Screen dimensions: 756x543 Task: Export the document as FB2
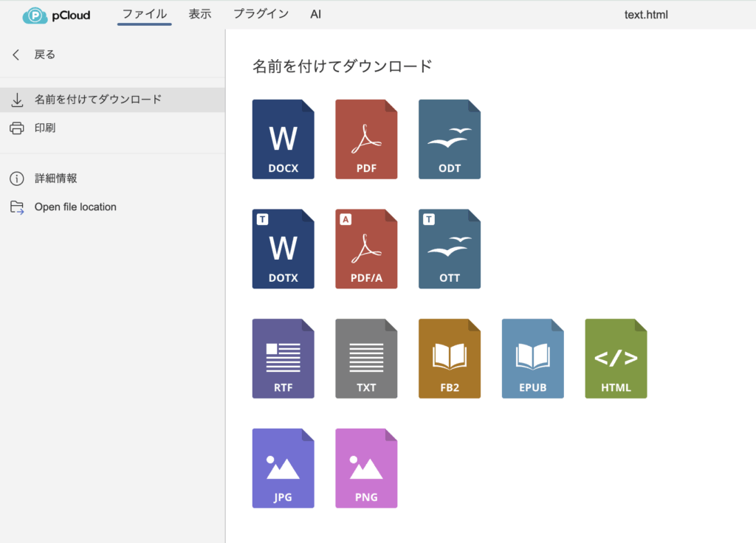tap(449, 359)
